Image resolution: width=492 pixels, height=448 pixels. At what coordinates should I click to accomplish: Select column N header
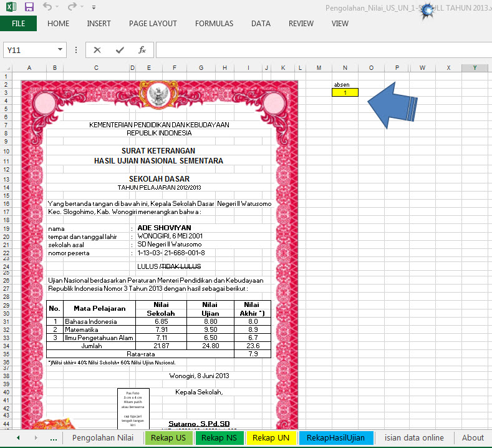click(345, 68)
